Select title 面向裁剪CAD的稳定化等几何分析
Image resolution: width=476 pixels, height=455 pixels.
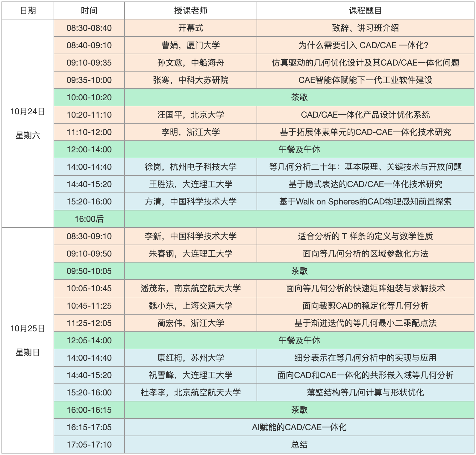(x=366, y=306)
